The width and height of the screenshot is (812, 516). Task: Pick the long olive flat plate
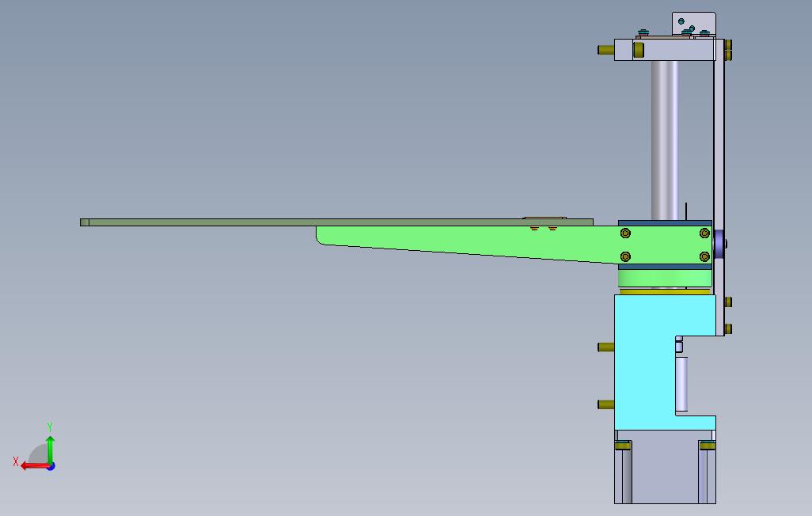point(336,222)
